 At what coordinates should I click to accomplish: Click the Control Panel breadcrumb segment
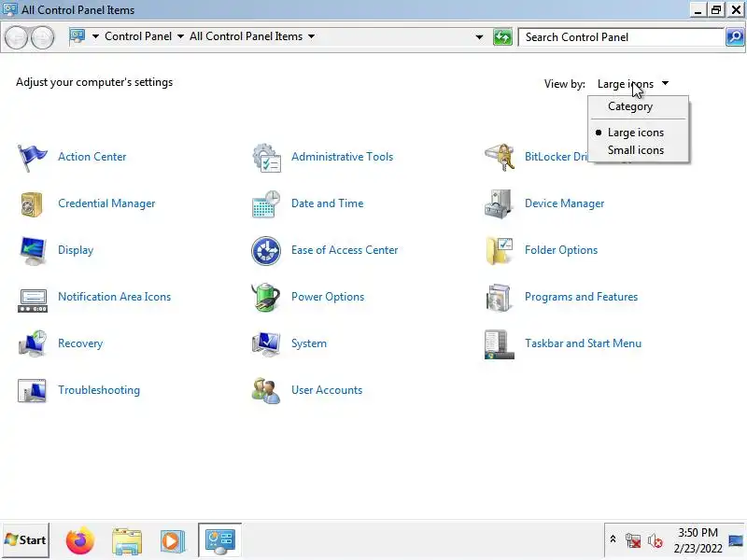pos(138,36)
